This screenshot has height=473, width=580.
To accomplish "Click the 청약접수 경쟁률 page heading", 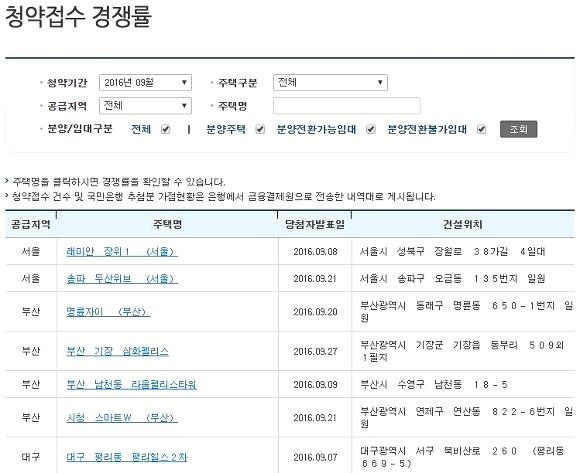I will coord(78,17).
